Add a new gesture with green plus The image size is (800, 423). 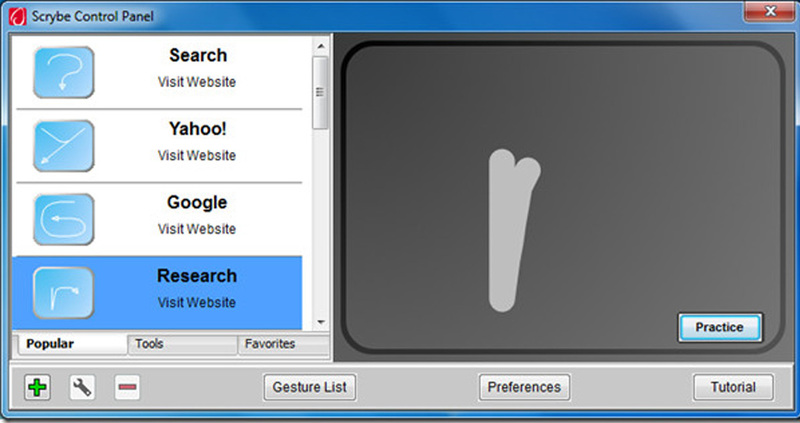pos(37,387)
